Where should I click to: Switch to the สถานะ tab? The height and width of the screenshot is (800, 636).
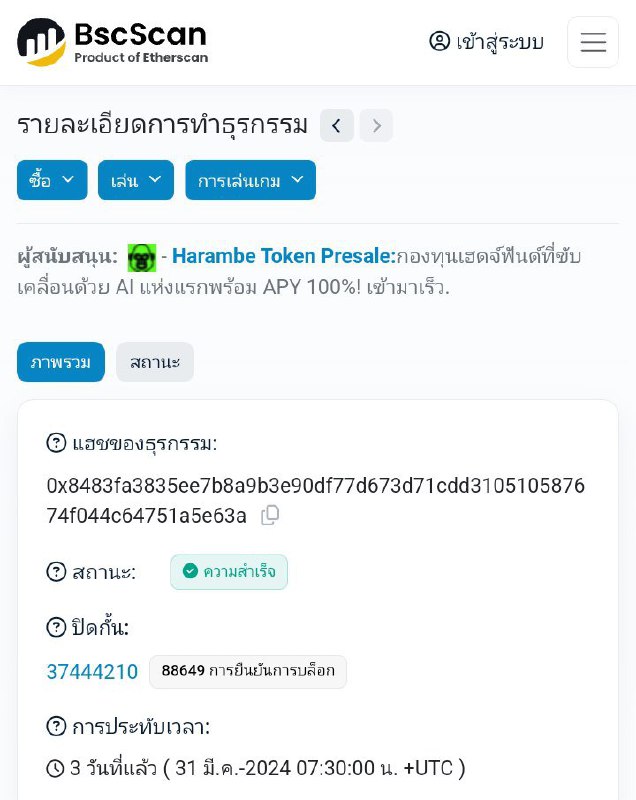pyautogui.click(x=155, y=362)
